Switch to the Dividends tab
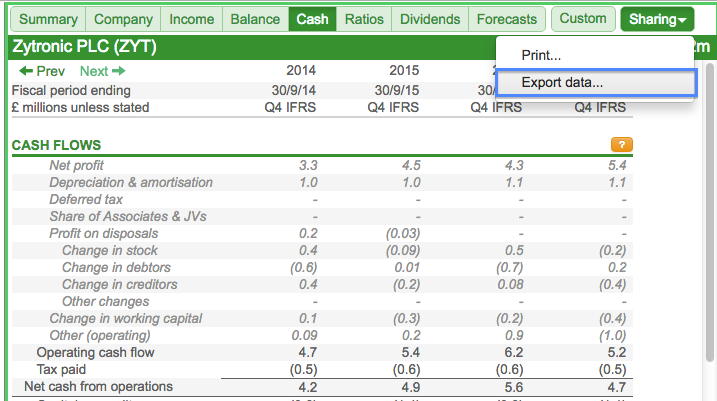 tap(430, 19)
